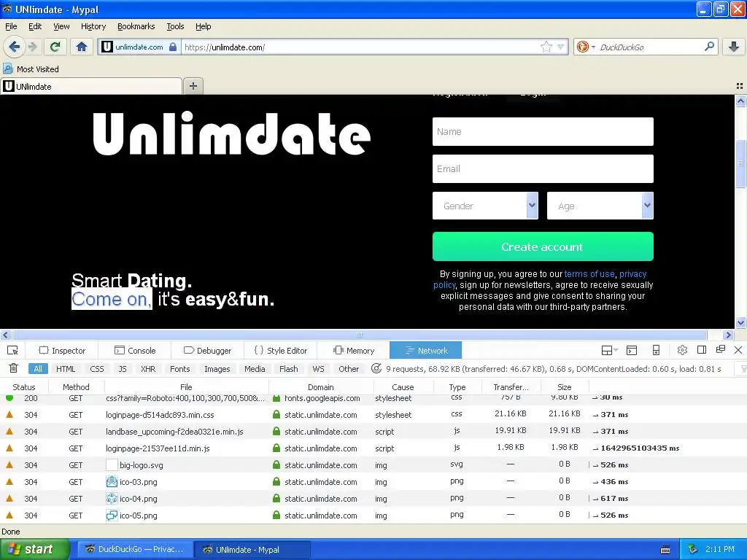Switch to the Console tab

click(135, 351)
